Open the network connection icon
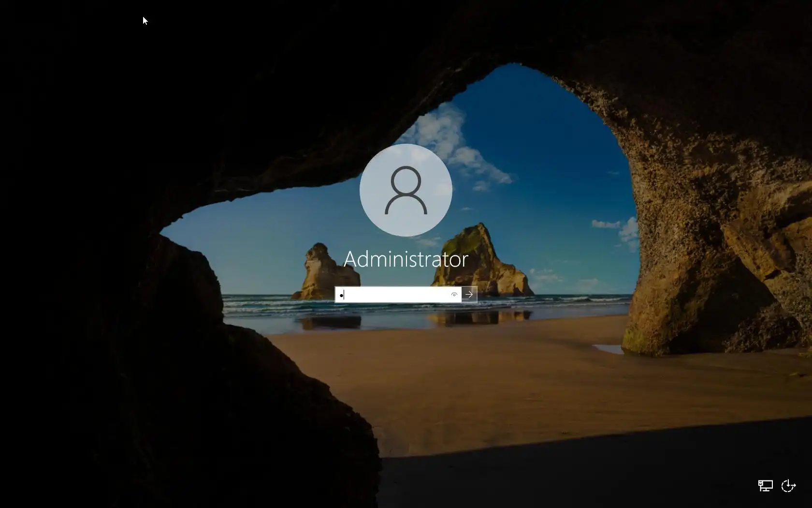The width and height of the screenshot is (812, 508). coord(765,485)
